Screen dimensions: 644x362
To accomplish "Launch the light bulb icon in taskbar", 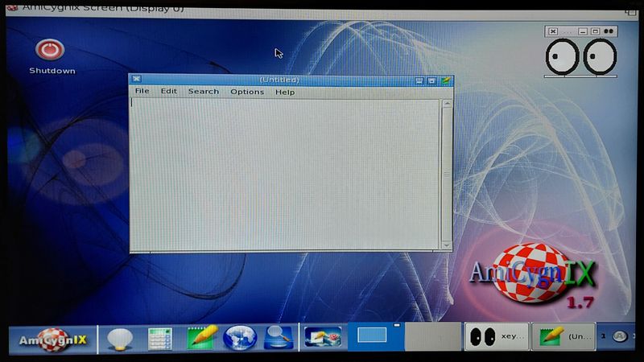I will [120, 338].
